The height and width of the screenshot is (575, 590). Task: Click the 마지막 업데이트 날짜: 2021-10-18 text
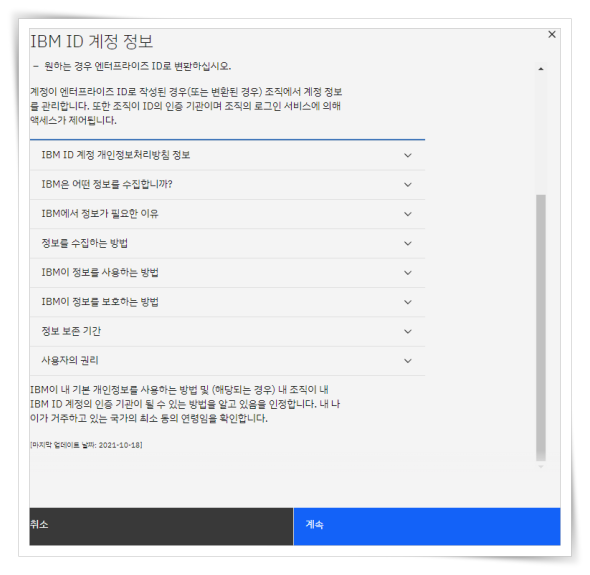(86, 445)
